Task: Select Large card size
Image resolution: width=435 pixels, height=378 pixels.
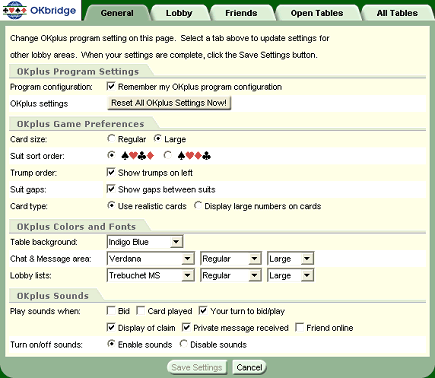Action: [158, 138]
